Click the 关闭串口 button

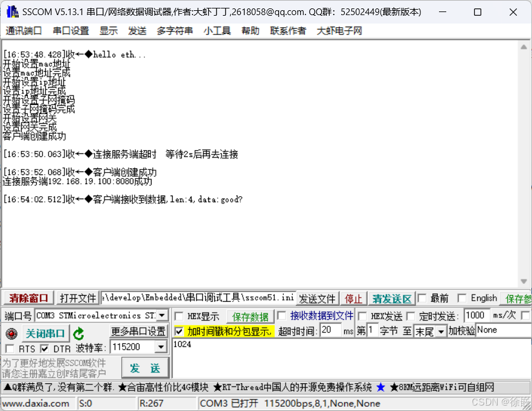tap(45, 334)
